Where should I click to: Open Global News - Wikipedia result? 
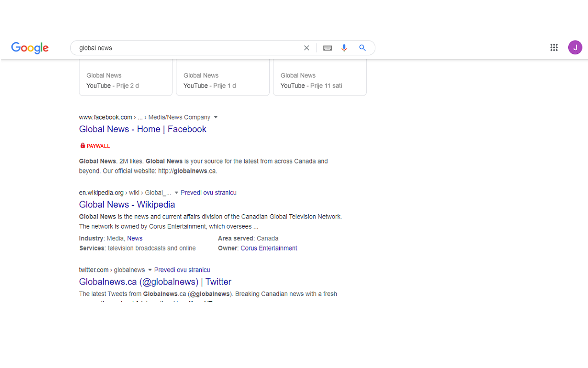pos(127,205)
